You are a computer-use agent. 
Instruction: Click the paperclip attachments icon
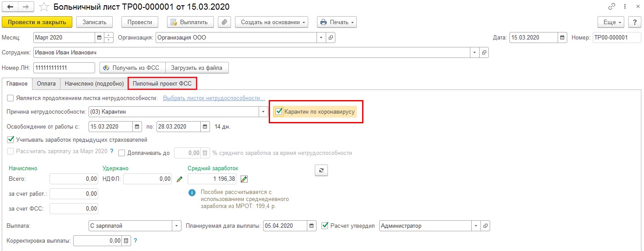224,22
